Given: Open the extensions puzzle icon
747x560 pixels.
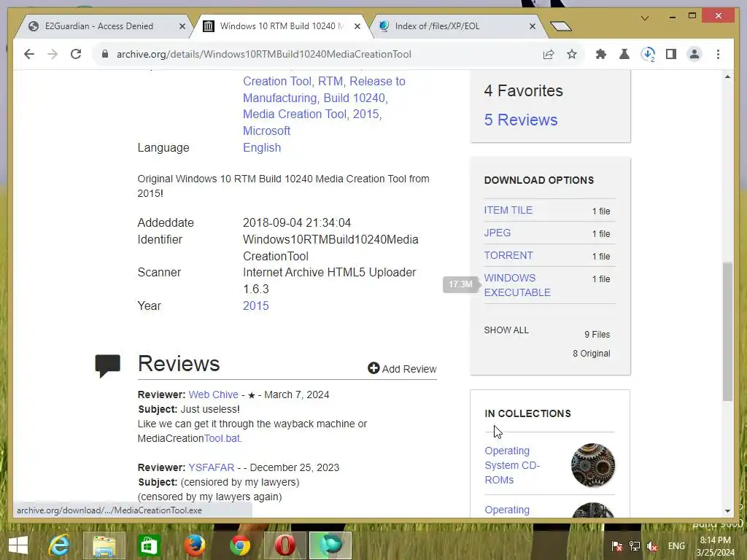Looking at the screenshot, I should (x=601, y=54).
